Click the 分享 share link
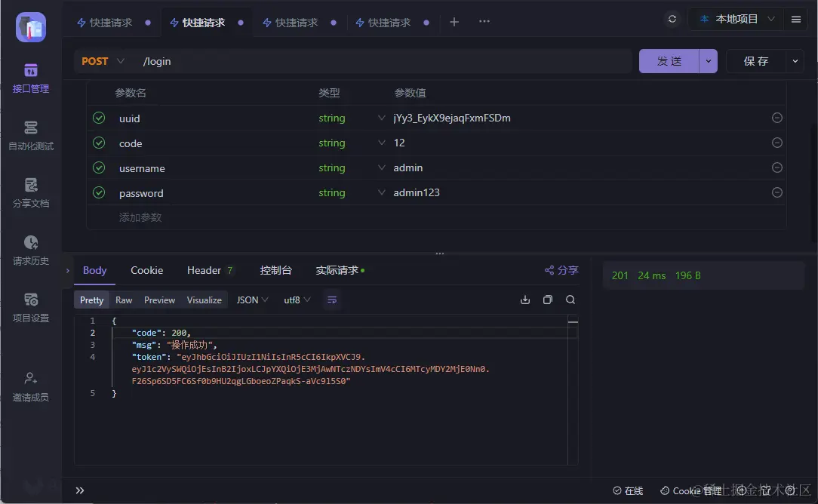The image size is (818, 504). 561,270
